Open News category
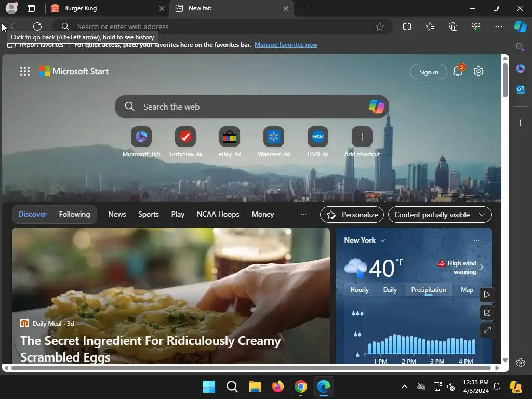Image resolution: width=532 pixels, height=399 pixels. [x=117, y=215]
